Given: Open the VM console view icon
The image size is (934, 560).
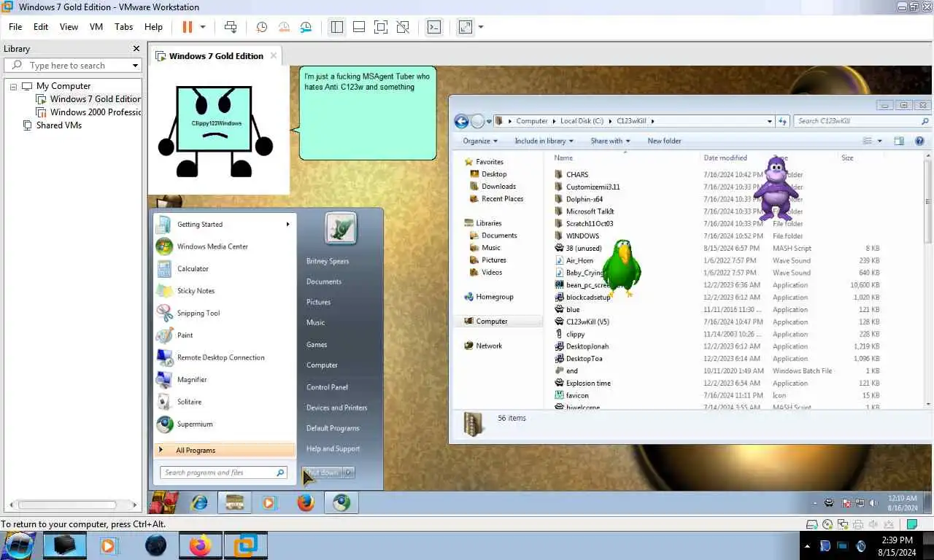Looking at the screenshot, I should pyautogui.click(x=434, y=27).
